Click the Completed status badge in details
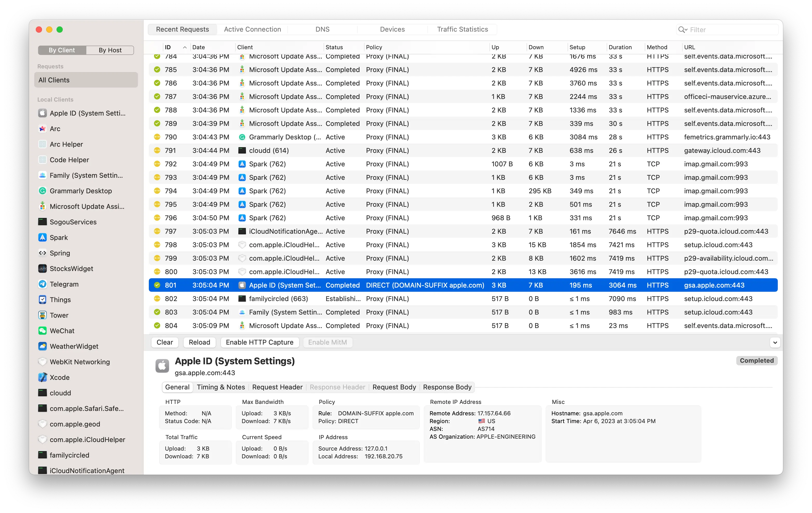 [x=756, y=360]
